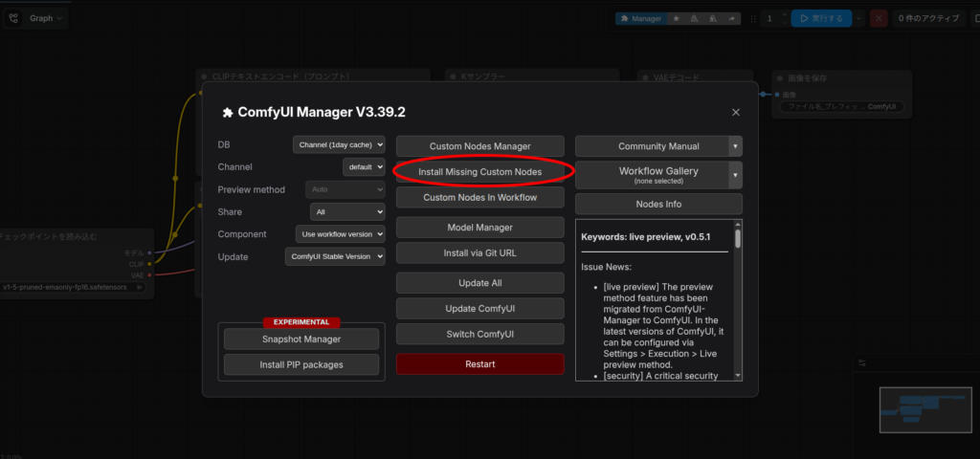Click the red cancel X button in the top bar
The height and width of the screenshot is (459, 980).
[x=879, y=18]
